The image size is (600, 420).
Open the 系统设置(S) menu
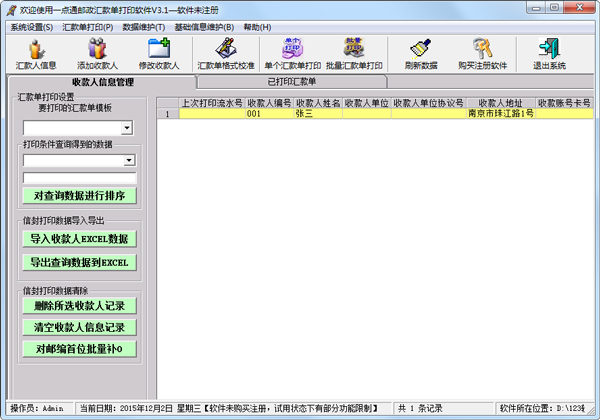31,27
